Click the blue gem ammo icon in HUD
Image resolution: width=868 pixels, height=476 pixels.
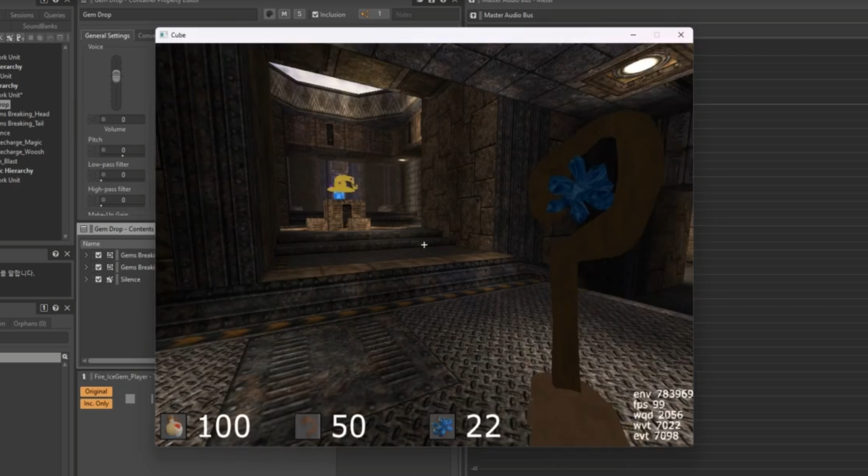click(442, 427)
